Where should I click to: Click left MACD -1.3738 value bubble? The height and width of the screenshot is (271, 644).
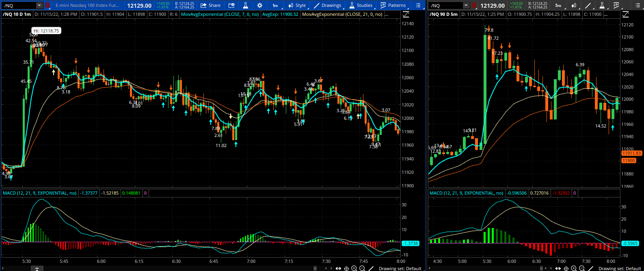tap(410, 243)
